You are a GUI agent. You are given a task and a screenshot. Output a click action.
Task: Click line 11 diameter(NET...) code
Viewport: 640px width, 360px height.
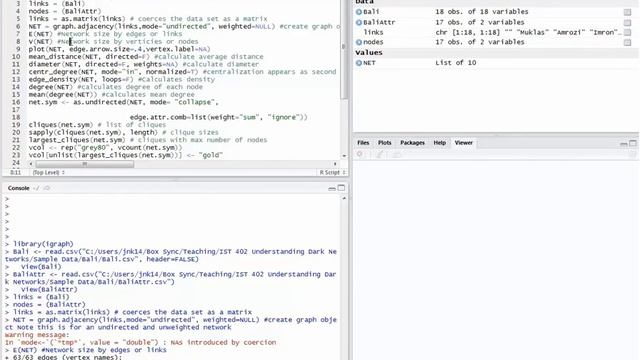pyautogui.click(x=144, y=64)
